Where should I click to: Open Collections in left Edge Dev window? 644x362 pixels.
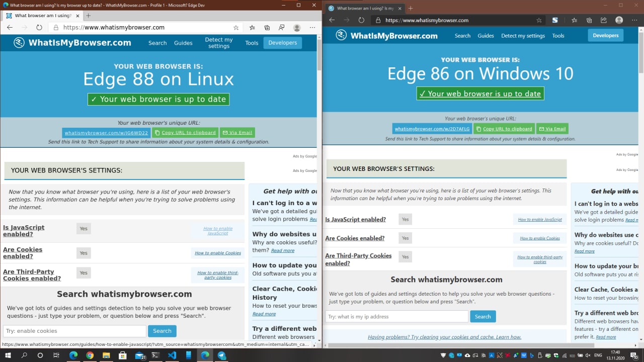[x=267, y=28]
